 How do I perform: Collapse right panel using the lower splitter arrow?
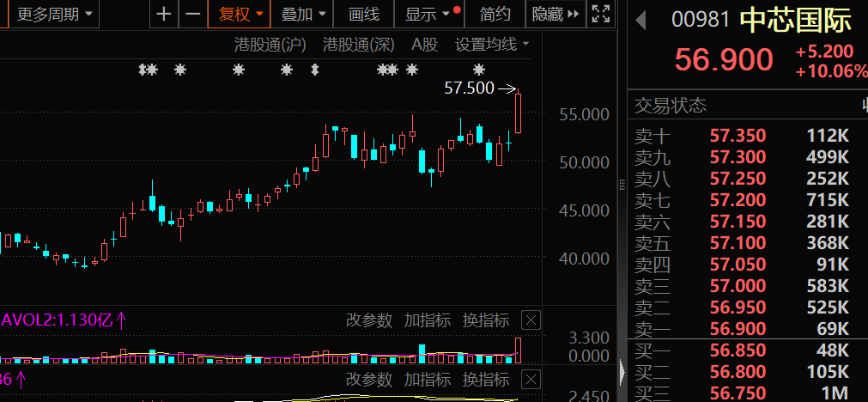(622, 371)
